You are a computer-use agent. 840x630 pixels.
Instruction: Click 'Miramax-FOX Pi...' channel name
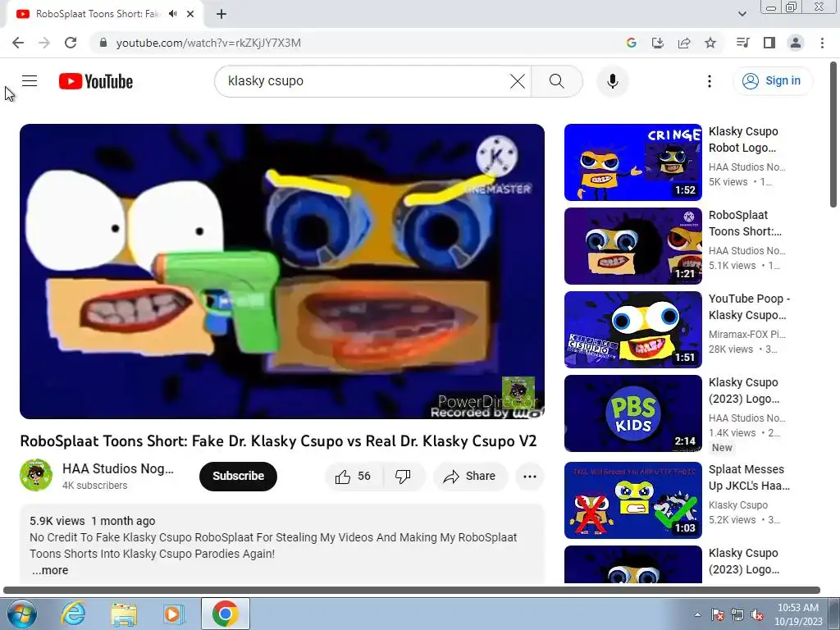click(x=746, y=335)
